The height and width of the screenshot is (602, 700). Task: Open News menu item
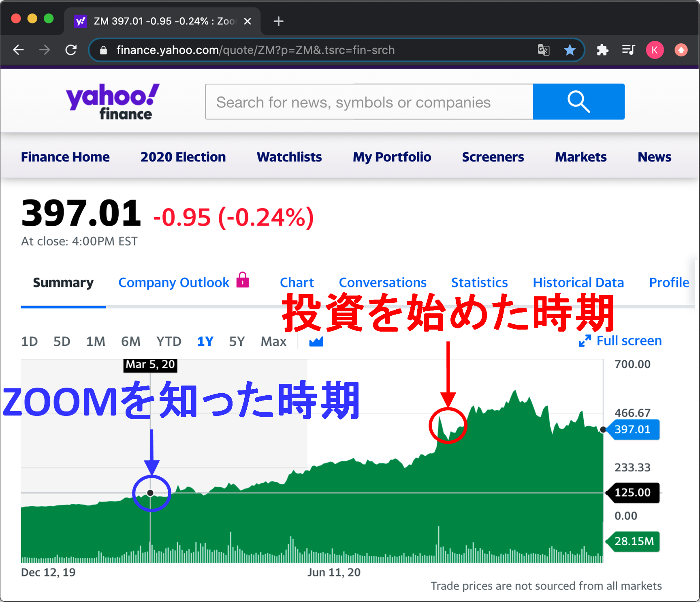point(654,157)
